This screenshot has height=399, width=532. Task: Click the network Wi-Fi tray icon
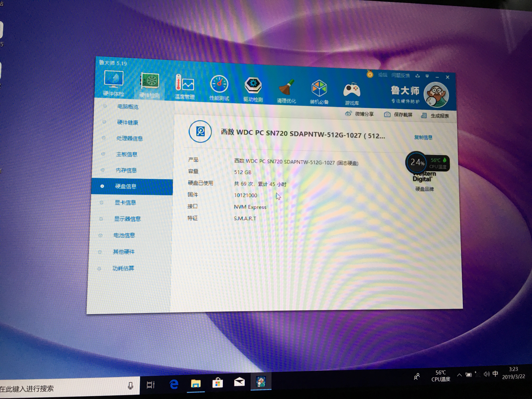478,374
